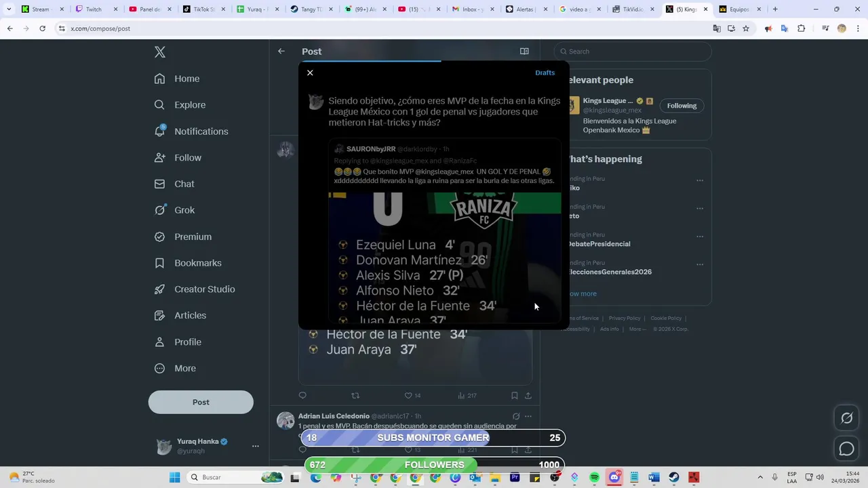The width and height of the screenshot is (868, 488).
Task: Open a new browser tab
Action: (775, 9)
